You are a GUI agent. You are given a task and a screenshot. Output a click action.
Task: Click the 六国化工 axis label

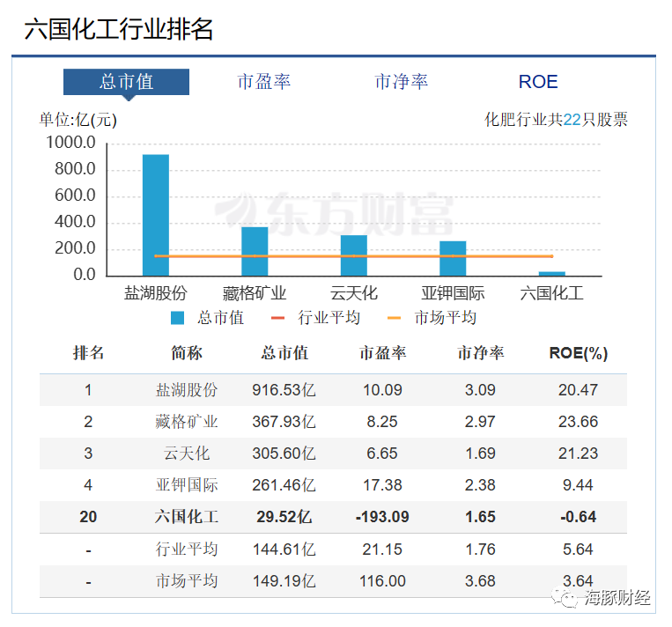click(552, 293)
